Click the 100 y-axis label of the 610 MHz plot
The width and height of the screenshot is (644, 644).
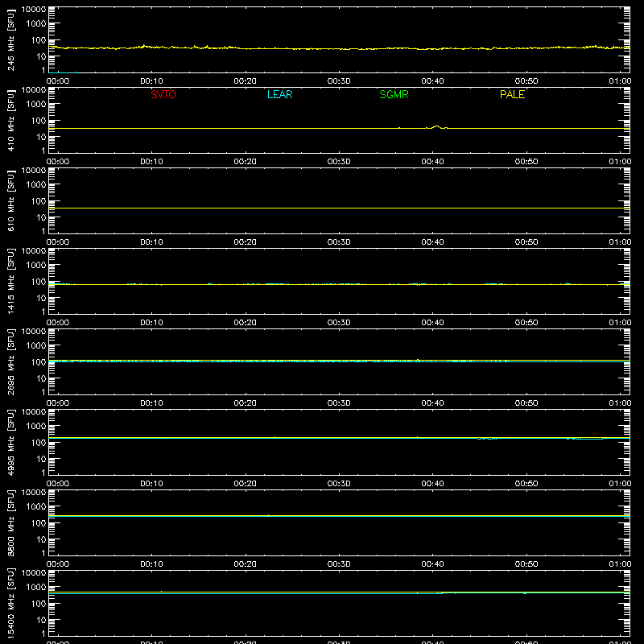click(38, 201)
